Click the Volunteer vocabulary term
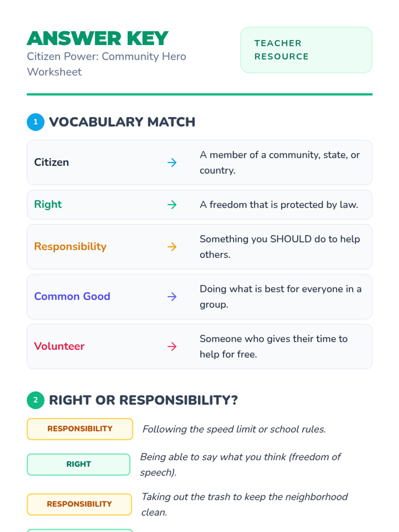Screen dimensions: 399x532 pos(59,346)
